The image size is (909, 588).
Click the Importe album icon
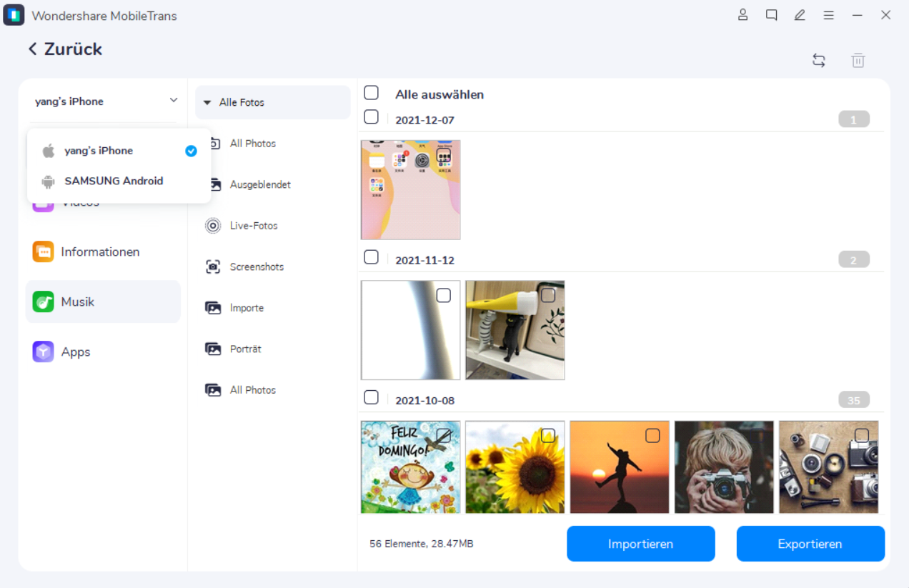(x=213, y=308)
